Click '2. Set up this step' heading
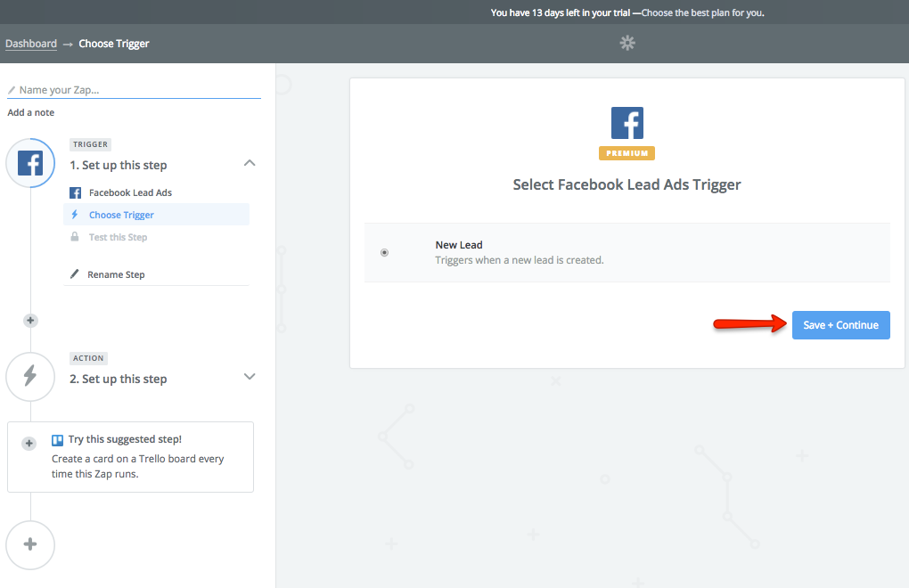This screenshot has height=588, width=909. pyautogui.click(x=119, y=379)
